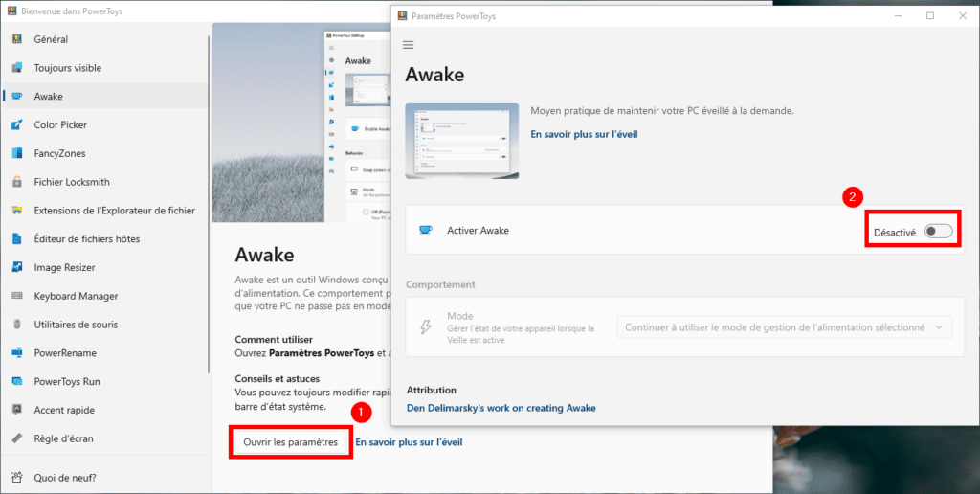Click the Comment utiliser heading
Screen dimensions: 980x494
click(274, 339)
